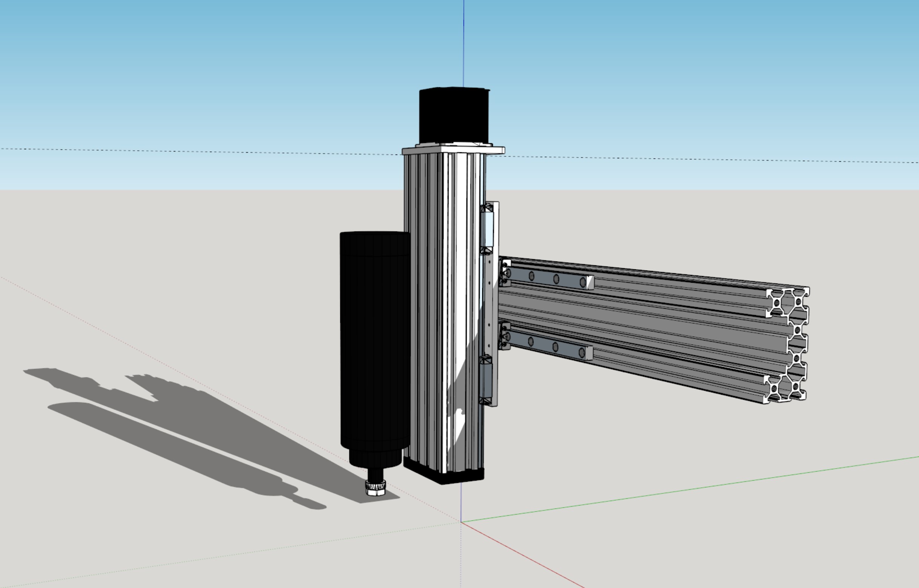The height and width of the screenshot is (588, 919).
Task: Select the black end cap under column
Action: click(x=458, y=477)
